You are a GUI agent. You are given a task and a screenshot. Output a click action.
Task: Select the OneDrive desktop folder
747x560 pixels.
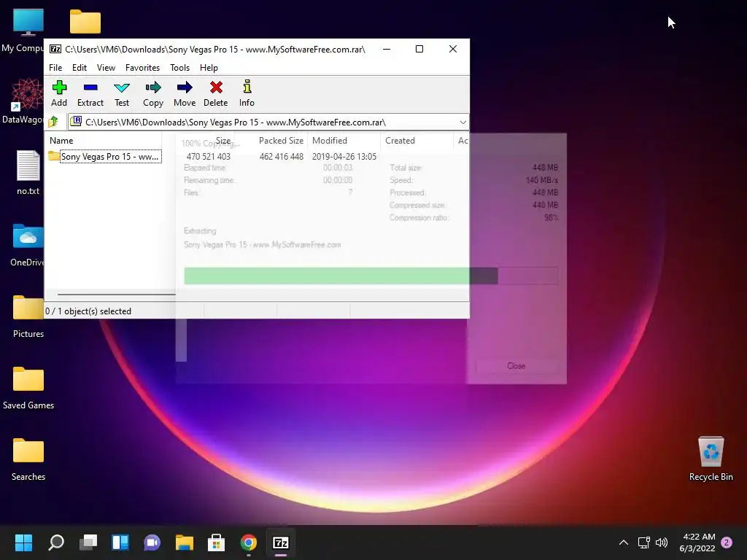(x=28, y=244)
